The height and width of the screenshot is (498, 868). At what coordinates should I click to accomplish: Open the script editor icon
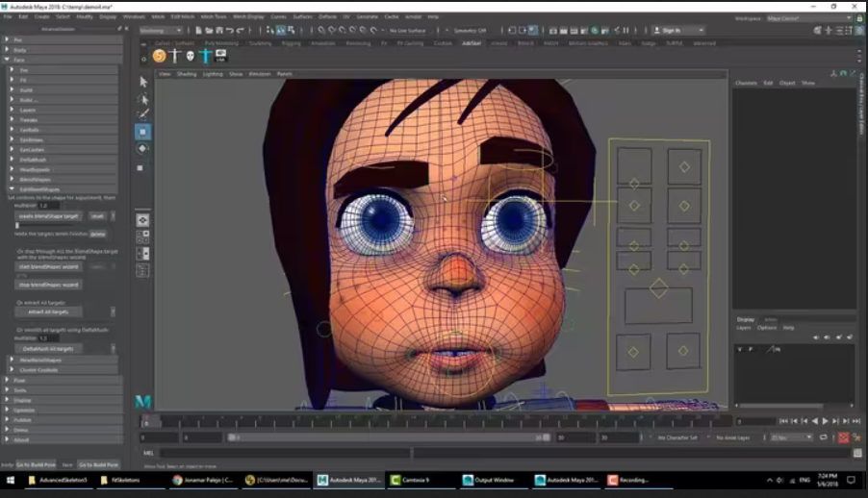(857, 453)
